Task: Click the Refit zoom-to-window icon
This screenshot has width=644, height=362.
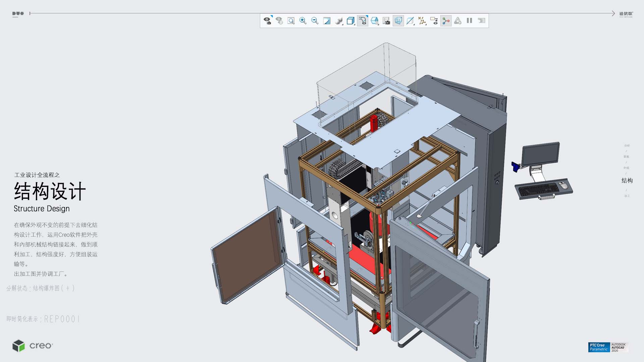Action: click(291, 21)
